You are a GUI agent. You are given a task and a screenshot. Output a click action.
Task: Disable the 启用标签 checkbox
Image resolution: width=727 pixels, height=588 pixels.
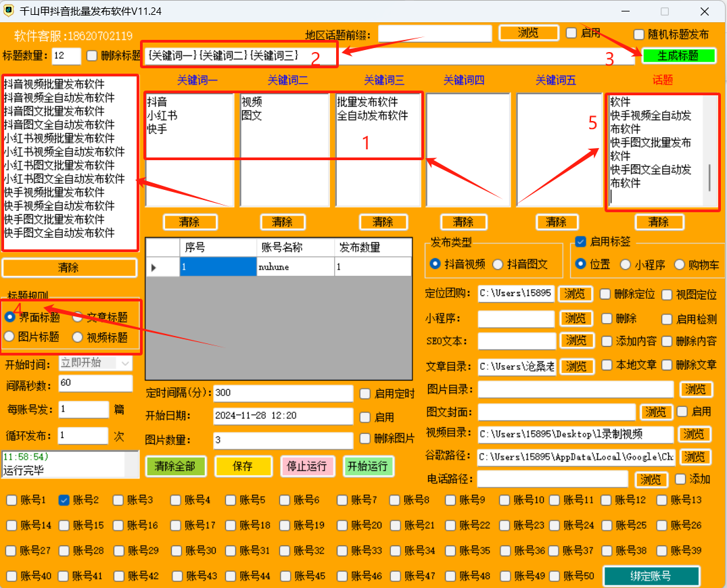coord(580,242)
